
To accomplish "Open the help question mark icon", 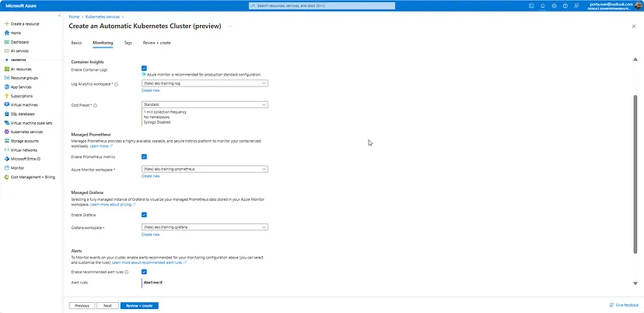I will click(x=565, y=5).
